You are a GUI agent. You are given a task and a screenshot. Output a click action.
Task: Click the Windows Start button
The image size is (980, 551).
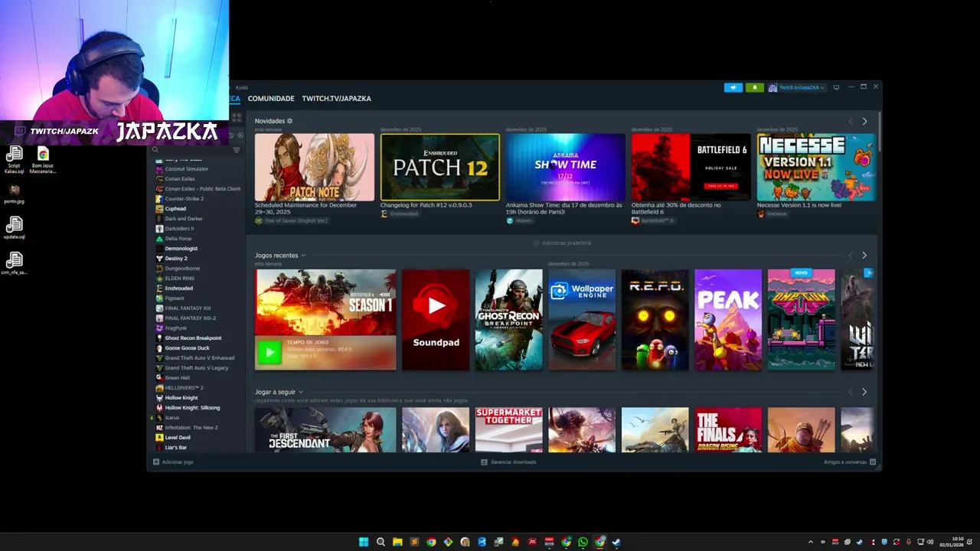coord(364,542)
